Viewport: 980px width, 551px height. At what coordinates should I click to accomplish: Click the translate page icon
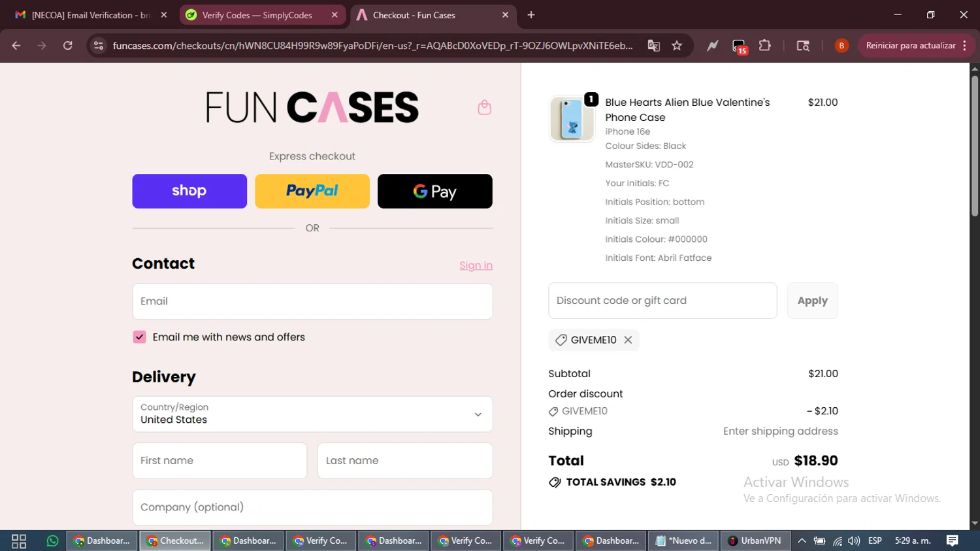pyautogui.click(x=653, y=45)
